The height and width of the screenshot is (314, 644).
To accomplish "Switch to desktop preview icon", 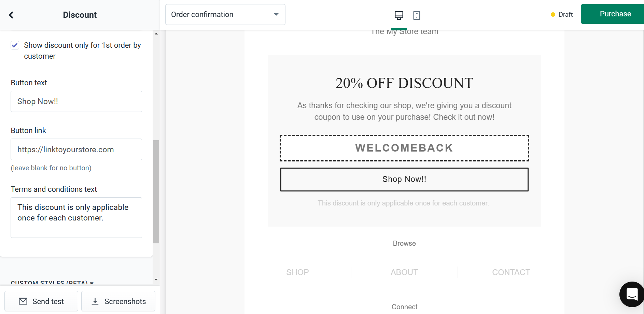I will [x=399, y=15].
